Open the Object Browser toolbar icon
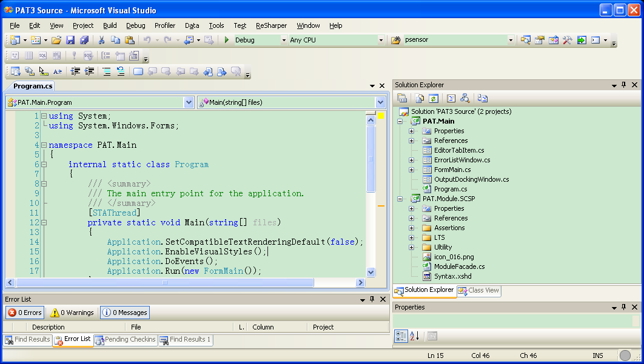Image resolution: width=644 pixels, height=364 pixels. (x=553, y=40)
